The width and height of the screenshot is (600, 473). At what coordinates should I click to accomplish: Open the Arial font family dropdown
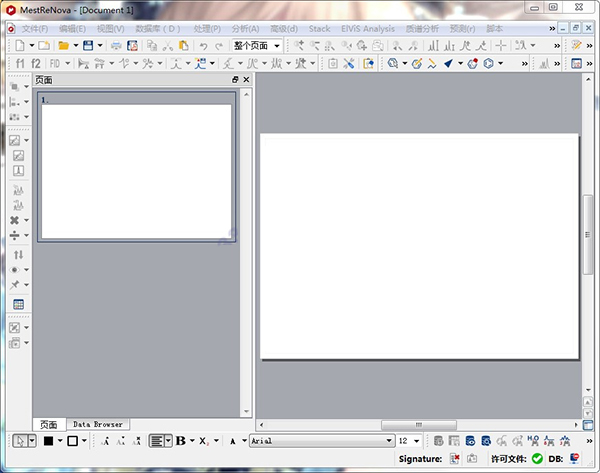click(388, 441)
